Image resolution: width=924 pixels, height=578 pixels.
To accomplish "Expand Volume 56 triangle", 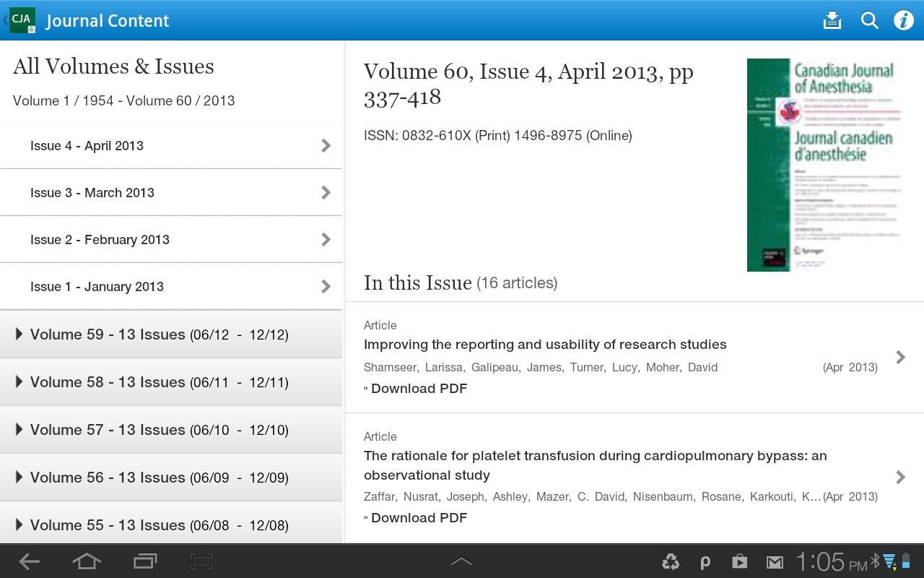I will pos(19,477).
